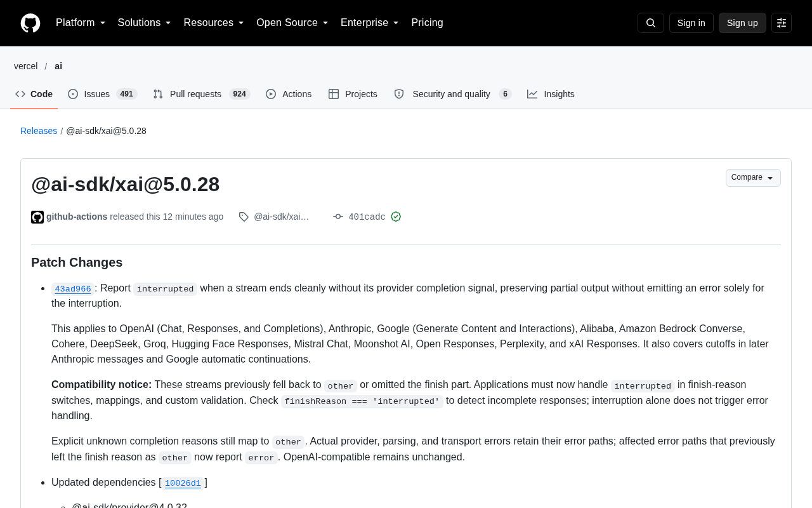Open the @ai-sdk/xai… tag link

click(x=282, y=217)
